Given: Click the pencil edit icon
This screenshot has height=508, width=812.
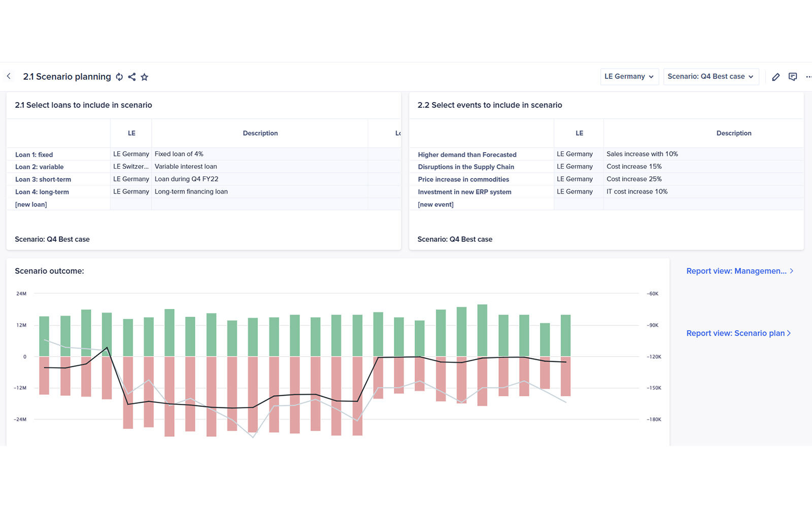Looking at the screenshot, I should (775, 77).
